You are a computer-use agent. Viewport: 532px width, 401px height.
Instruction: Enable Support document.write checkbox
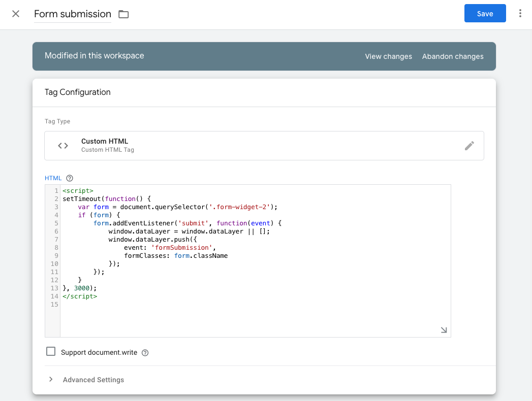click(51, 352)
